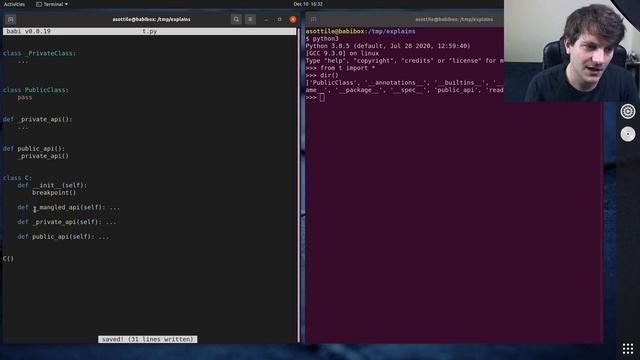Click the webcam video overlay
This screenshot has width=640, height=360.
point(572,51)
